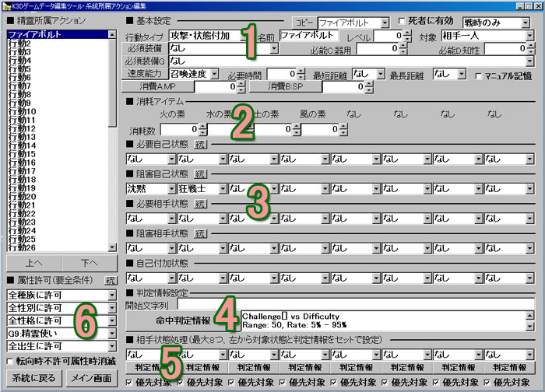Increase the 必要時間 stepper value
The image size is (545, 392).
(x=301, y=72)
